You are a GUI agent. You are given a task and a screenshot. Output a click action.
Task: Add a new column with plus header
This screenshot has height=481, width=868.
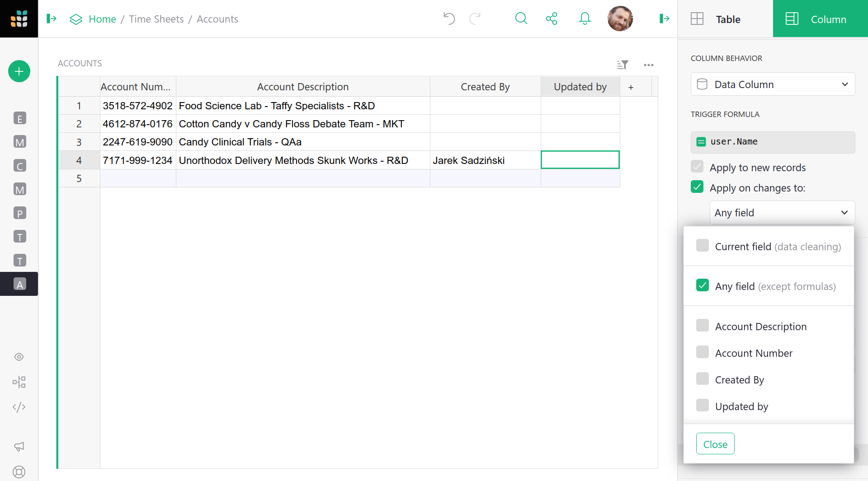(x=631, y=87)
